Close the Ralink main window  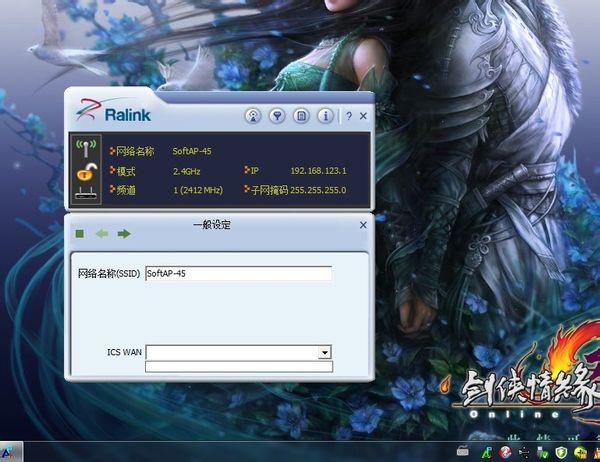pos(364,116)
